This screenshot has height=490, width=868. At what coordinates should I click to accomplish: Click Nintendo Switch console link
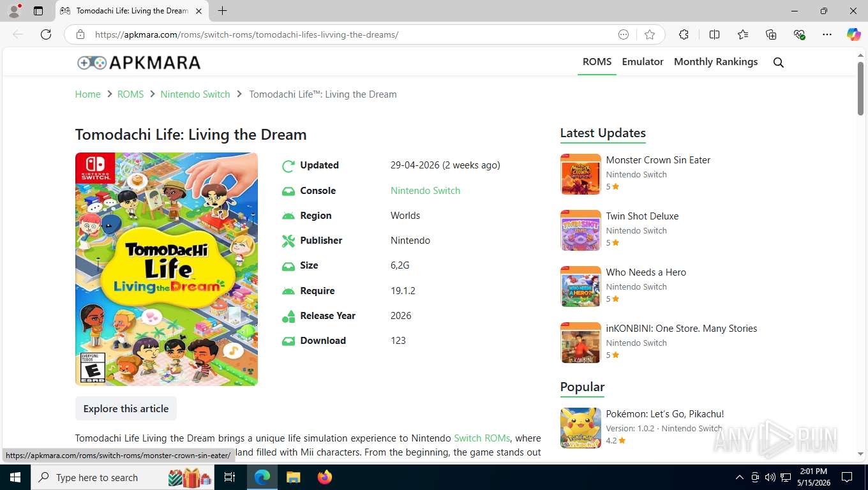click(425, 190)
